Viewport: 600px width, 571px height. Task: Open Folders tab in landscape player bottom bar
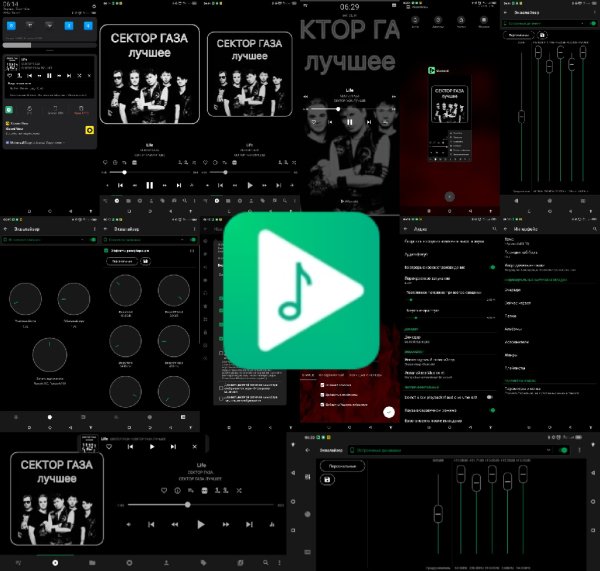pos(92,563)
